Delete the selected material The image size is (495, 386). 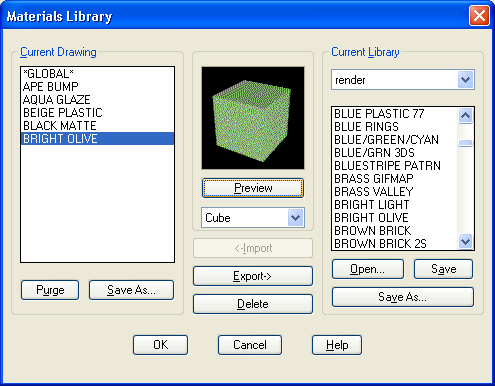pyautogui.click(x=253, y=304)
